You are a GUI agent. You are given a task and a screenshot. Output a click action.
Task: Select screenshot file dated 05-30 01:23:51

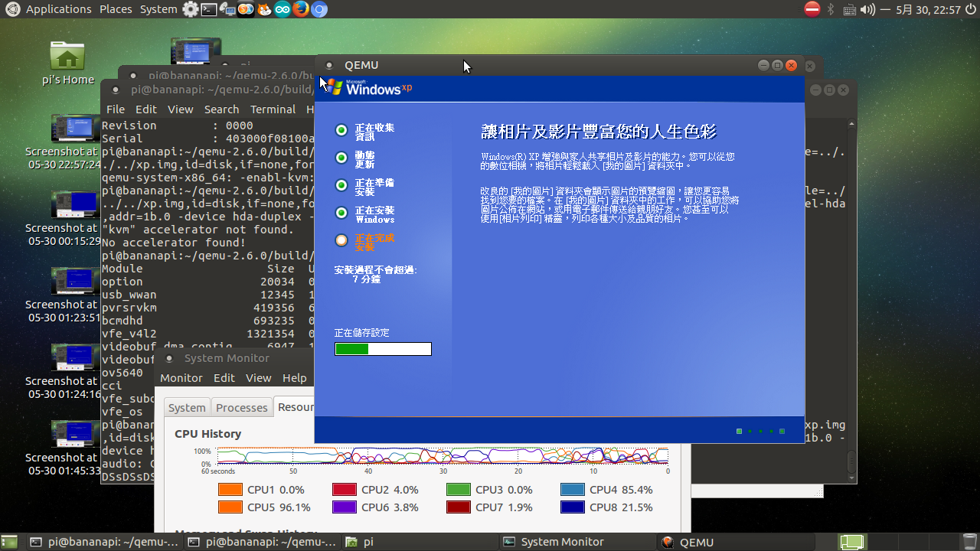coord(64,295)
